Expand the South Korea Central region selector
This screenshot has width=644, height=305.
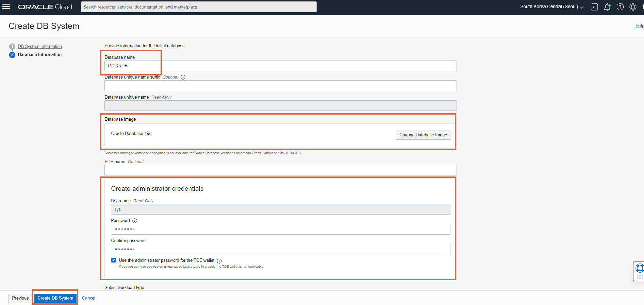(x=552, y=6)
